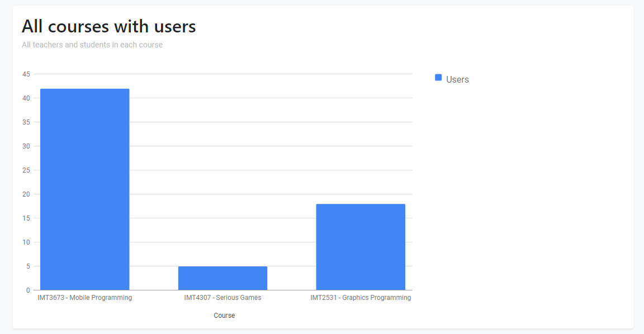The width and height of the screenshot is (644, 334).
Task: Click the y-axis value 25
Action: (x=26, y=170)
